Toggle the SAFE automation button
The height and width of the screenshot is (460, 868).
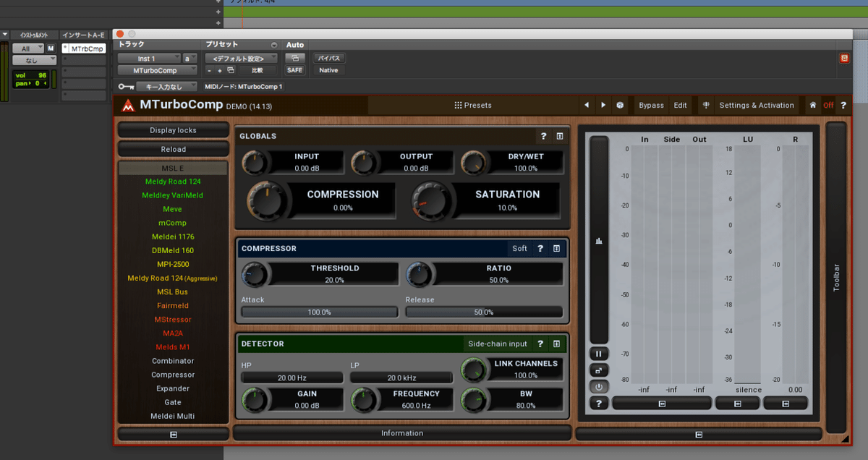pos(295,70)
